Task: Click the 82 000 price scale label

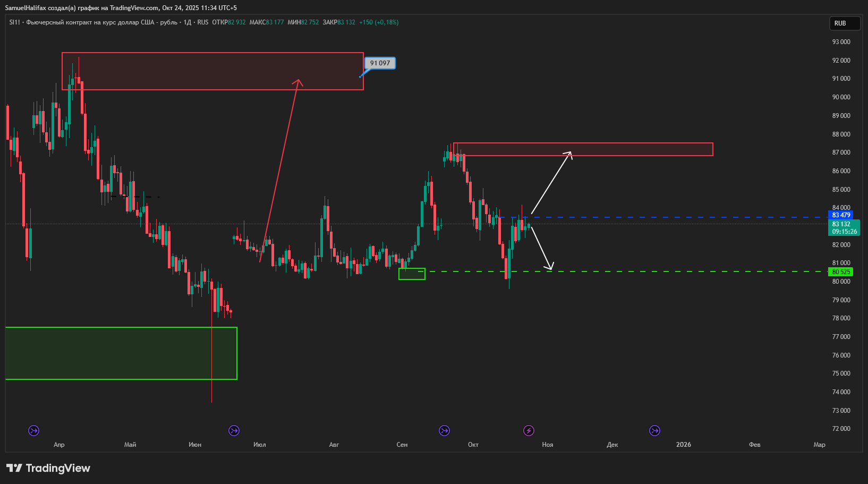Action: [841, 245]
